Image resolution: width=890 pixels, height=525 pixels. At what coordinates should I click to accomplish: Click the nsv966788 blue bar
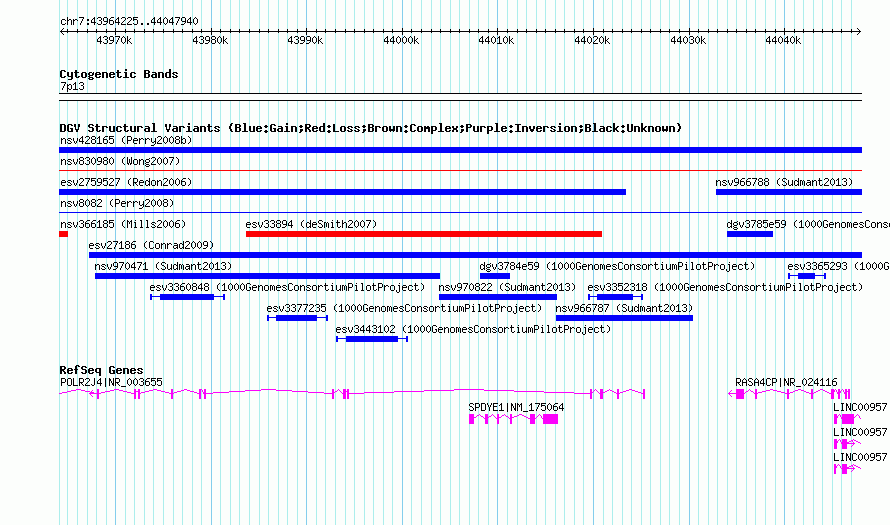pyautogui.click(x=788, y=192)
